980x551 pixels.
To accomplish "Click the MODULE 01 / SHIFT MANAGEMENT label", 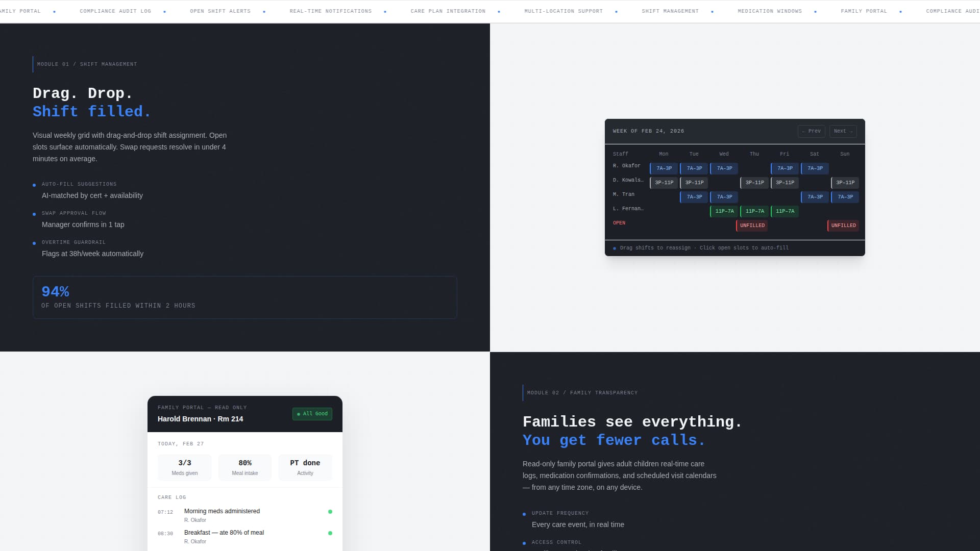I will [x=87, y=64].
